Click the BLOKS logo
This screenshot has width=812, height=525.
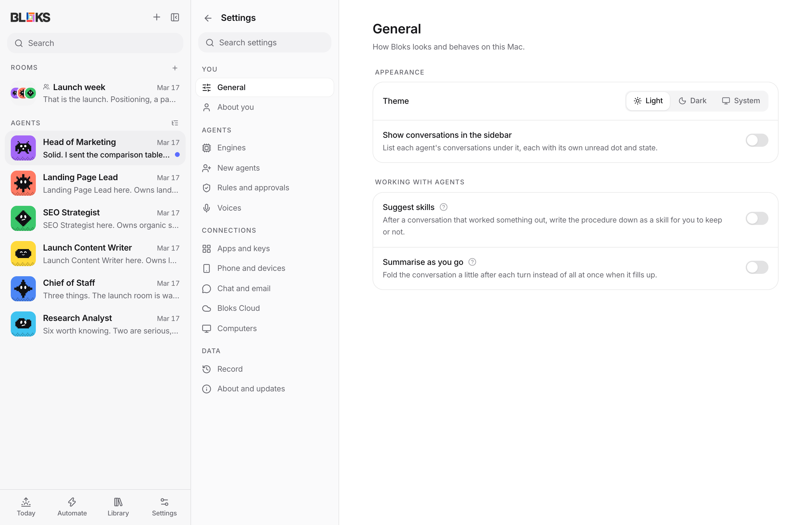30,17
